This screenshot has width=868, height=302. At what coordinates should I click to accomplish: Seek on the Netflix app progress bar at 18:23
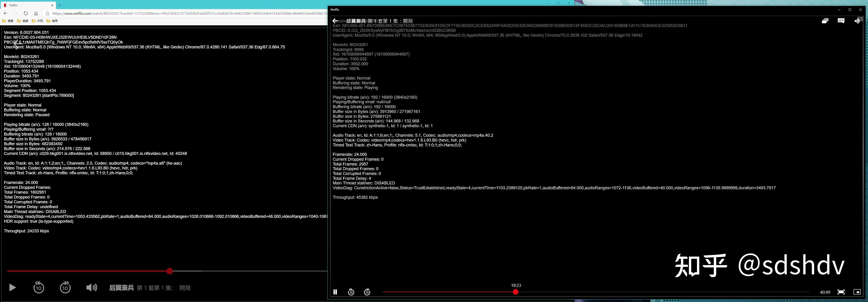(516, 292)
